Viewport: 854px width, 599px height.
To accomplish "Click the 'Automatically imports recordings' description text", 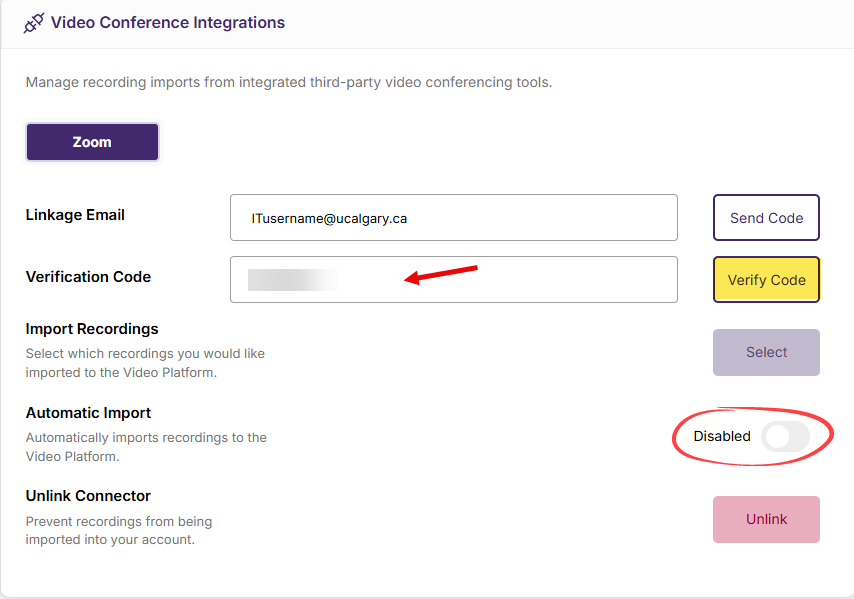I will tap(146, 447).
